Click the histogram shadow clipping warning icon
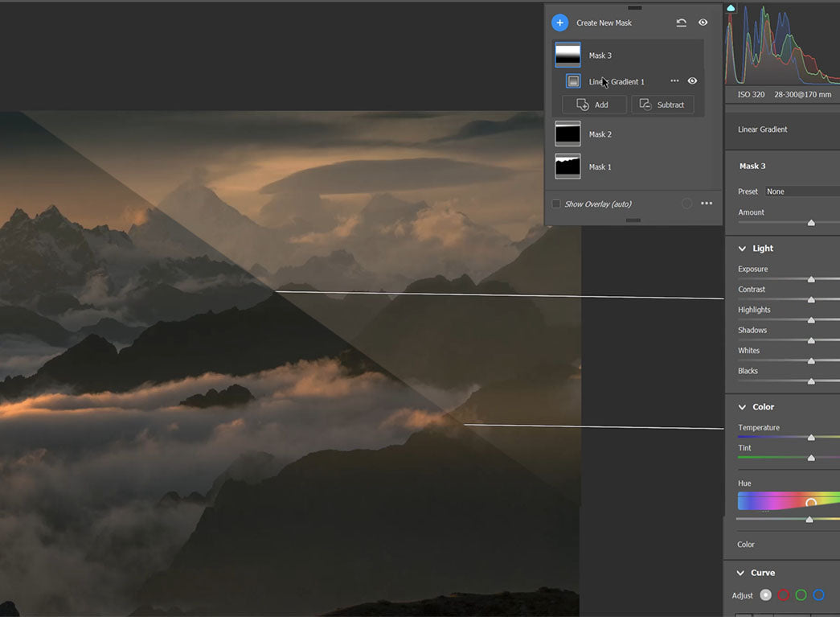 point(731,8)
